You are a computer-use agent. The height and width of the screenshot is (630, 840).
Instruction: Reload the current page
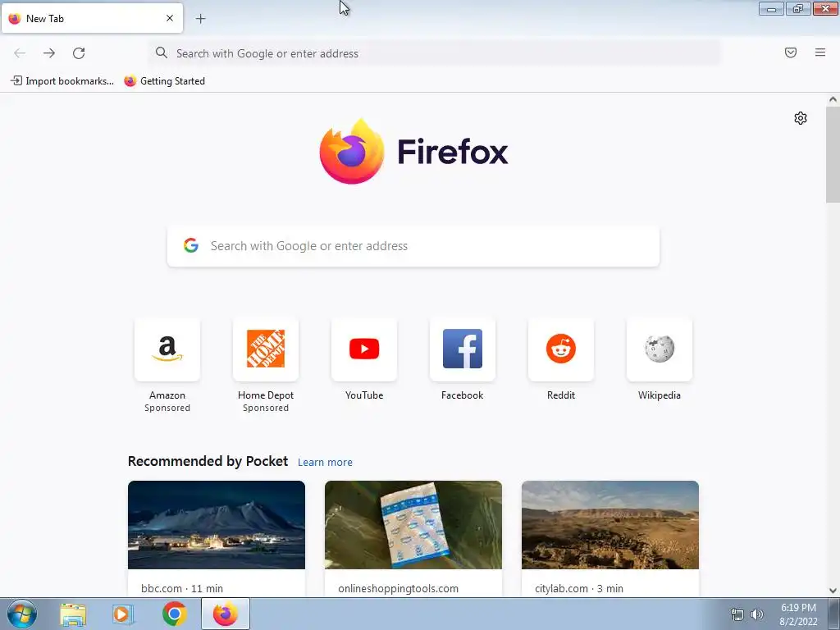click(79, 53)
